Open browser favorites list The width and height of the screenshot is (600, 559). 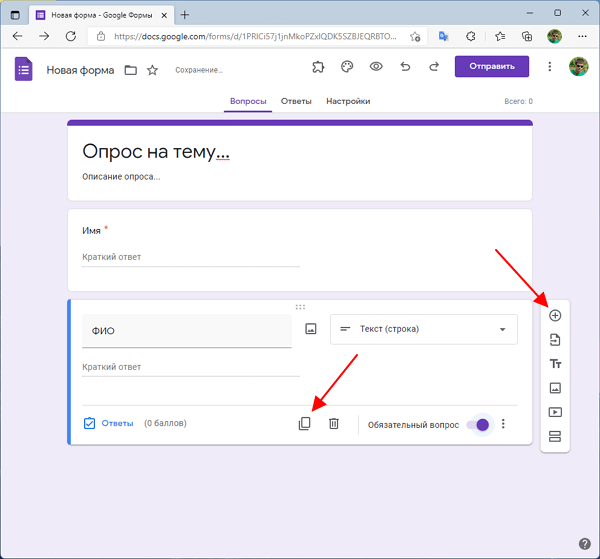[500, 36]
